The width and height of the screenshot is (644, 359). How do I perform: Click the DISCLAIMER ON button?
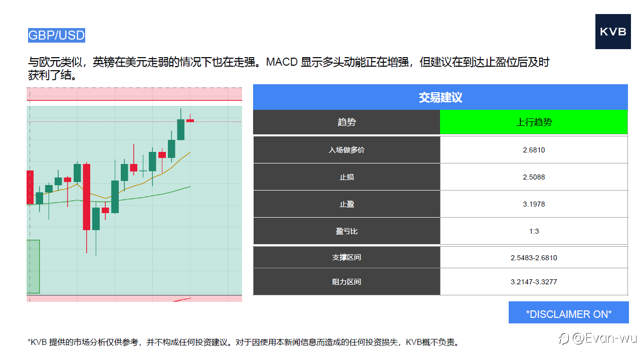click(569, 314)
